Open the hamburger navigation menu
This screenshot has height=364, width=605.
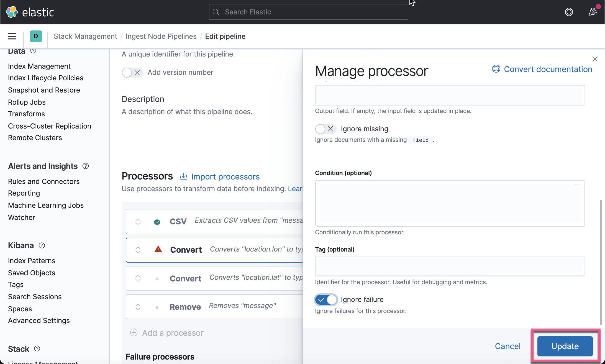pos(12,36)
